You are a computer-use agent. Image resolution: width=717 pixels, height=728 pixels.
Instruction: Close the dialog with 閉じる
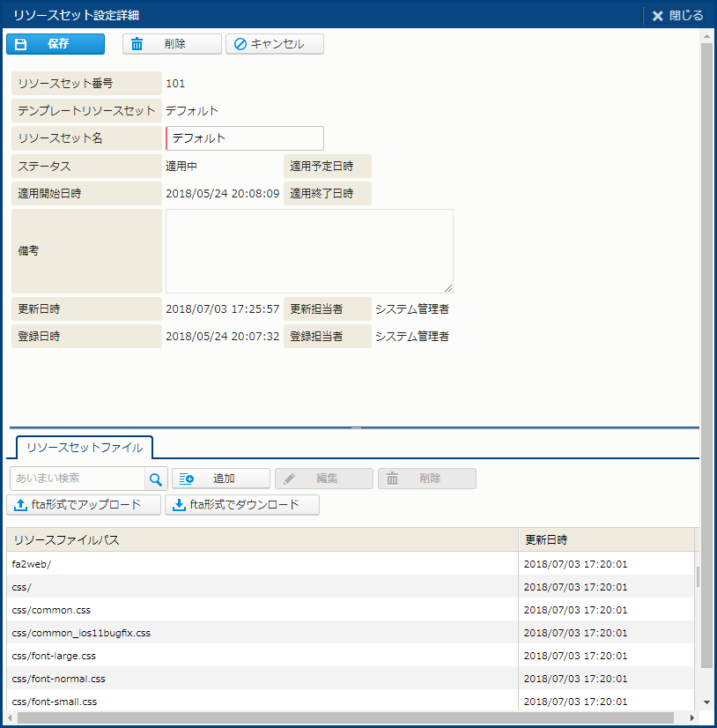tap(677, 15)
